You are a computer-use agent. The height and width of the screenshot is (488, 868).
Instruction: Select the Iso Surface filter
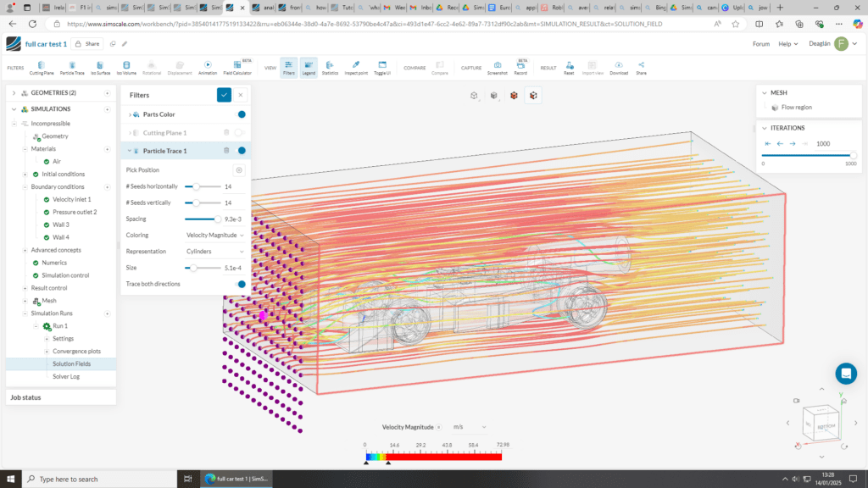click(102, 65)
